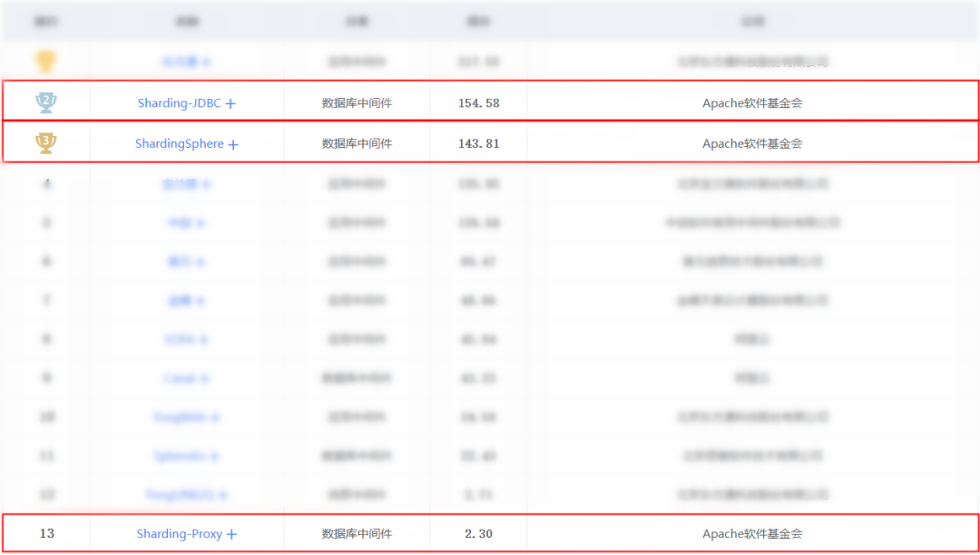Click 数据库中间件 in the Sharding-JDBC row
Viewport: 980px width, 555px height.
[357, 103]
